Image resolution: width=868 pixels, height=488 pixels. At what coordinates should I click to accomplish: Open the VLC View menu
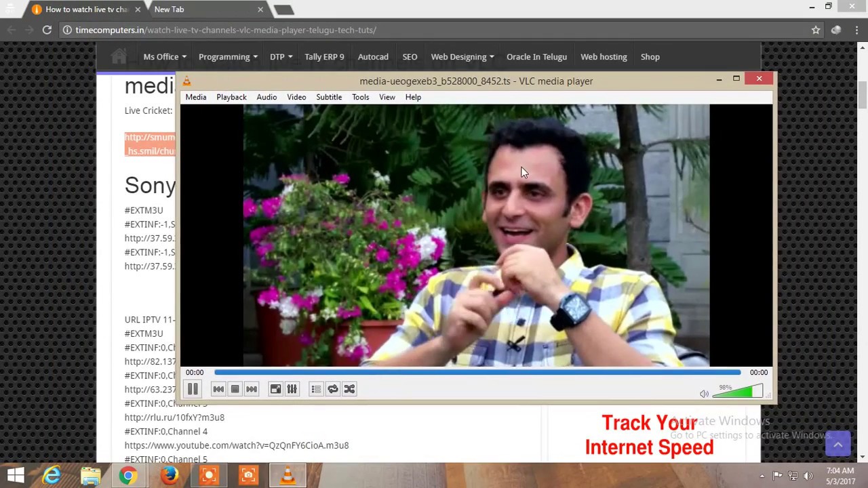click(x=387, y=97)
